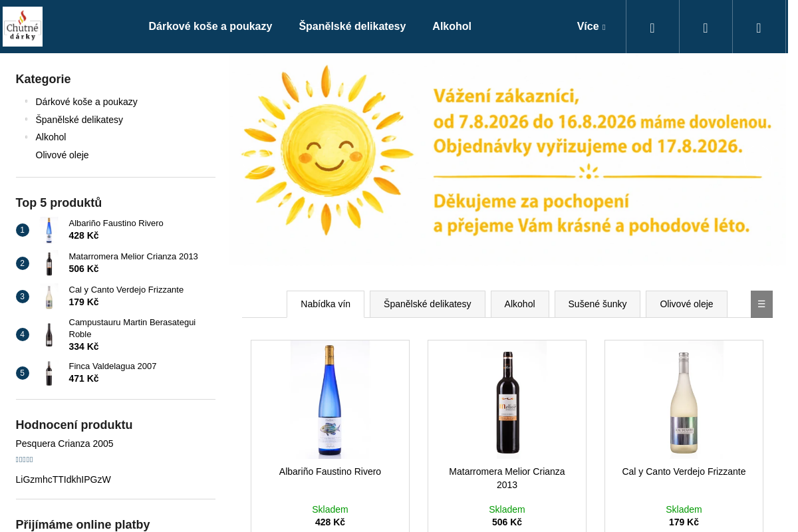798x532 pixels.
Task: Click Top 5 thumbnail of Matarromera Melior Crianza
Action: [49, 263]
